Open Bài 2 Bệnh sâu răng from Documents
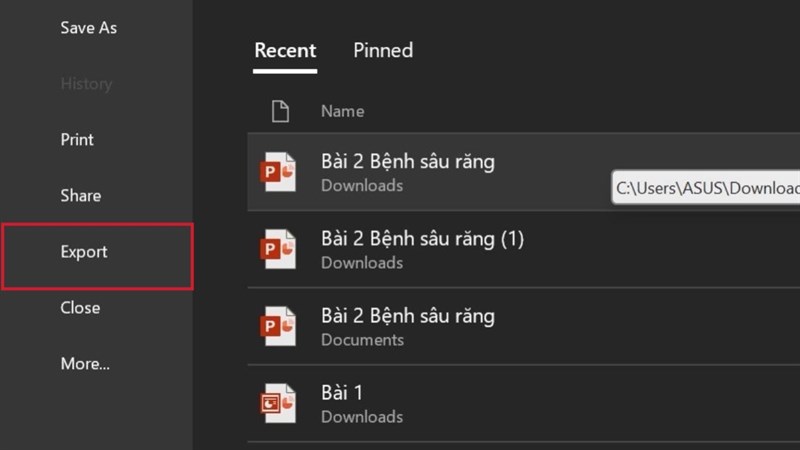 pos(407,317)
